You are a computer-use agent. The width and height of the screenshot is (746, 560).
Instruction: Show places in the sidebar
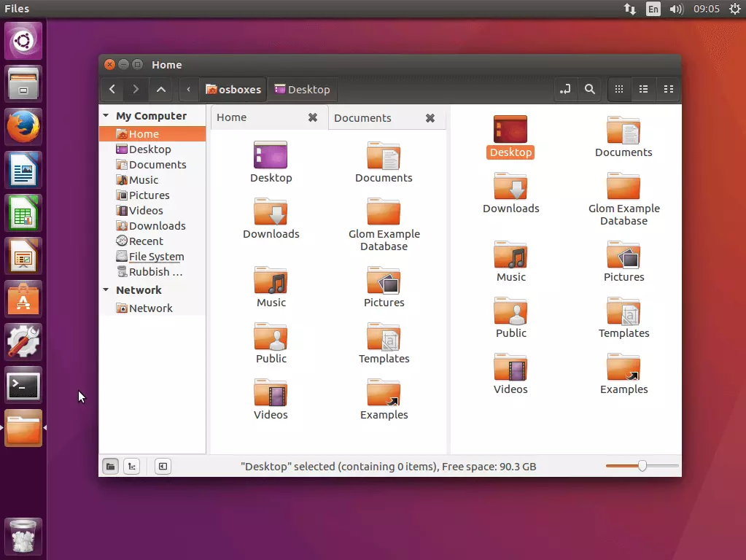coord(110,467)
